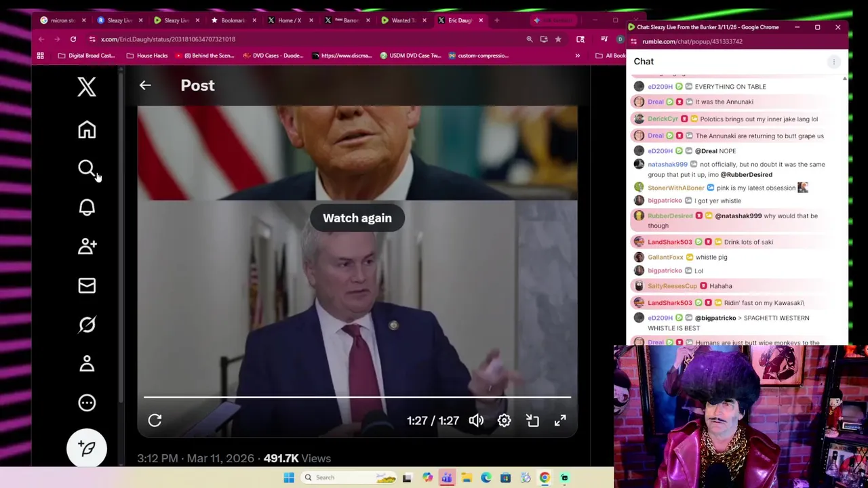The width and height of the screenshot is (868, 488).
Task: Open Chrome side panel icon in toolbar
Action: click(x=580, y=39)
